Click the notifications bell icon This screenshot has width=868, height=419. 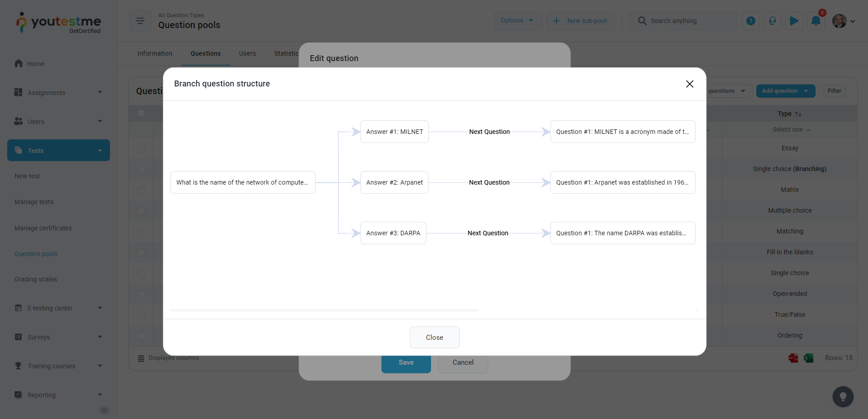816,21
